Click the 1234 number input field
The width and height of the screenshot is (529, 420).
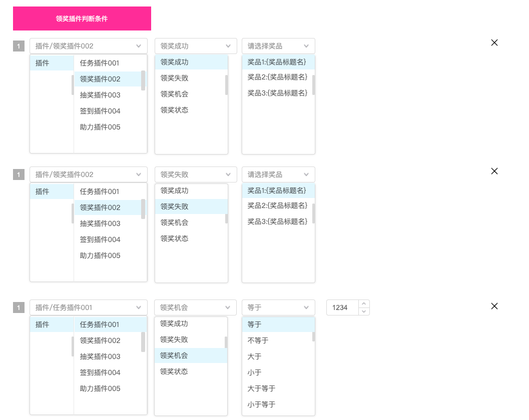coord(343,307)
